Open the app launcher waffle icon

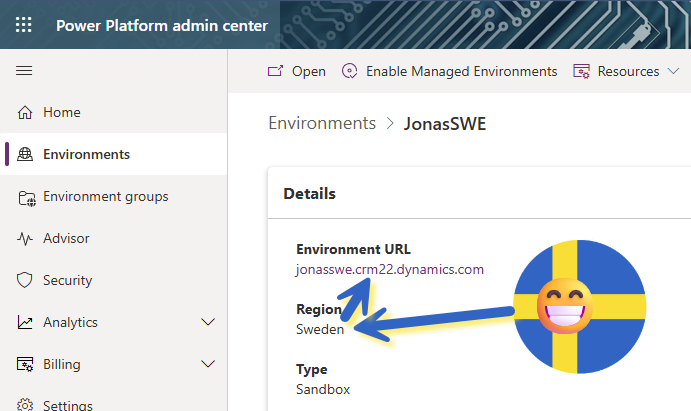point(24,25)
